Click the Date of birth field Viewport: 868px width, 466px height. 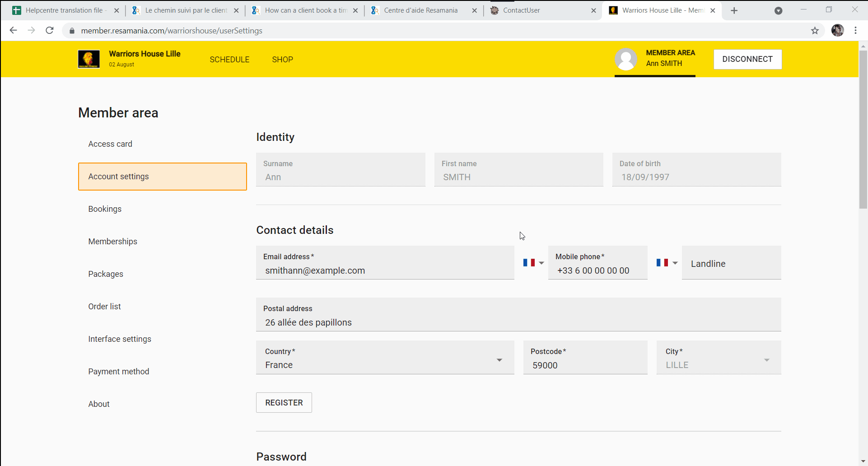coord(697,169)
